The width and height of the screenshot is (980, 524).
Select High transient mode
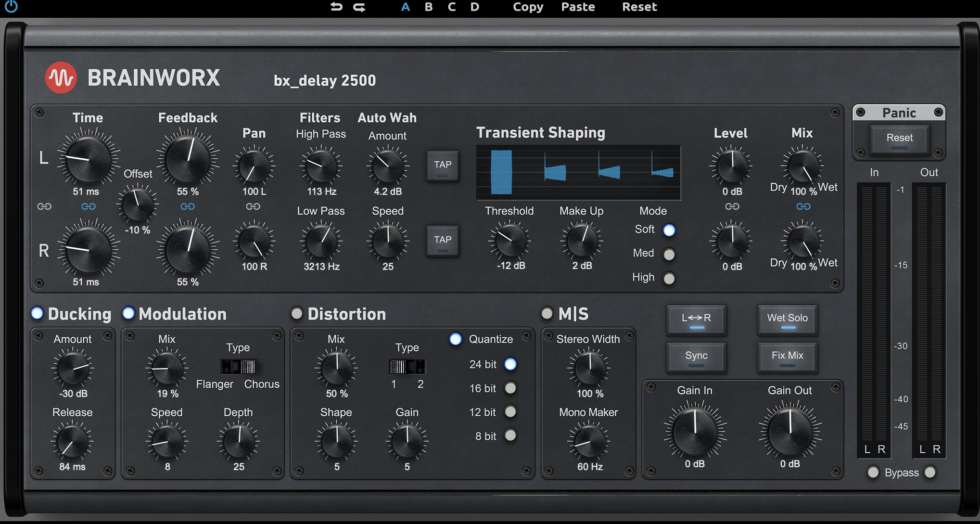point(669,278)
